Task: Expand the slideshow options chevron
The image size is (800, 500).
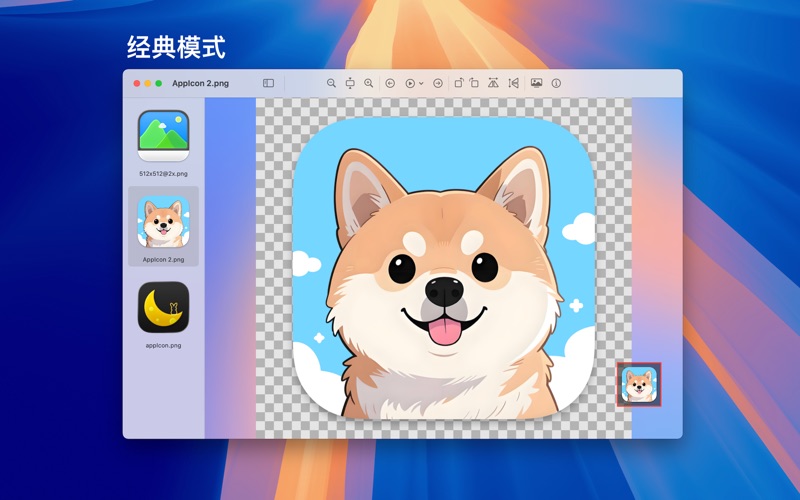Action: 421,84
